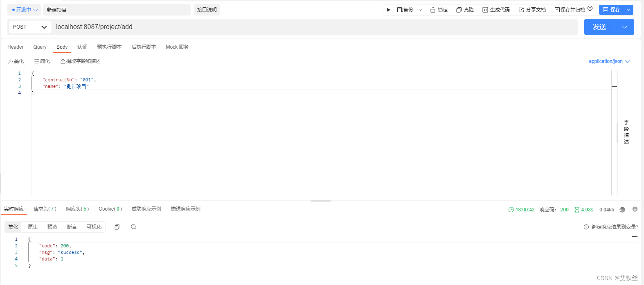Image resolution: width=644 pixels, height=285 pixels.
Task: Click the help question mark icon
Action: (590, 8)
